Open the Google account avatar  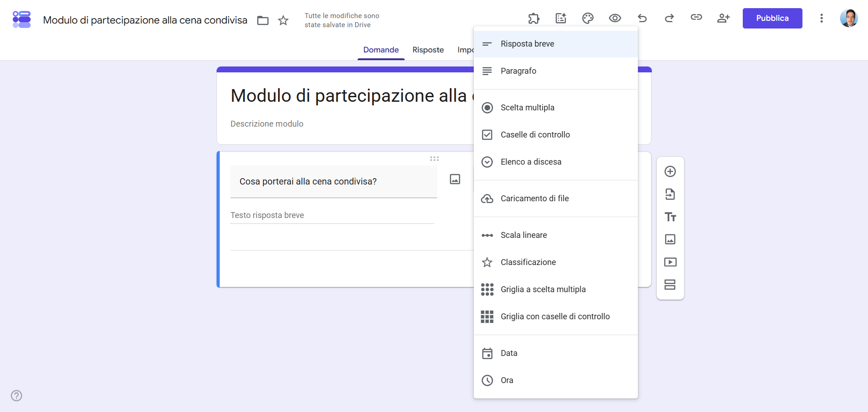pyautogui.click(x=849, y=18)
